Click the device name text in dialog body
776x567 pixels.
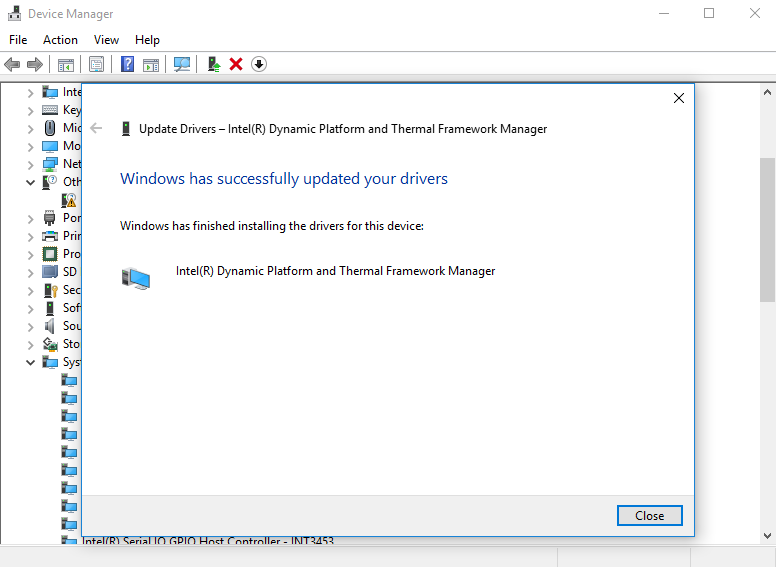pyautogui.click(x=336, y=271)
